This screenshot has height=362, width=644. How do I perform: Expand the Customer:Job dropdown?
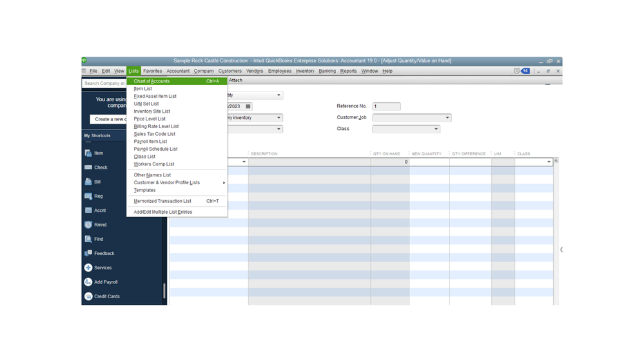click(x=447, y=118)
